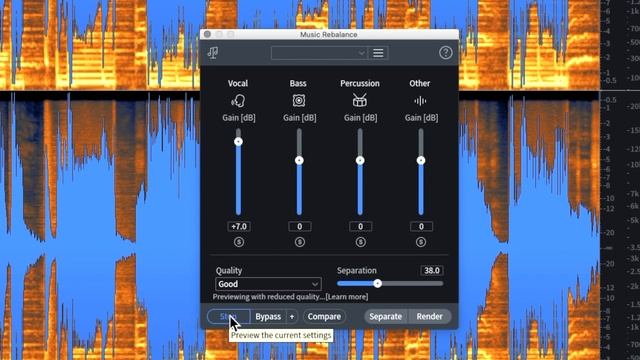Click the Separation value 38.0 field

[432, 271]
